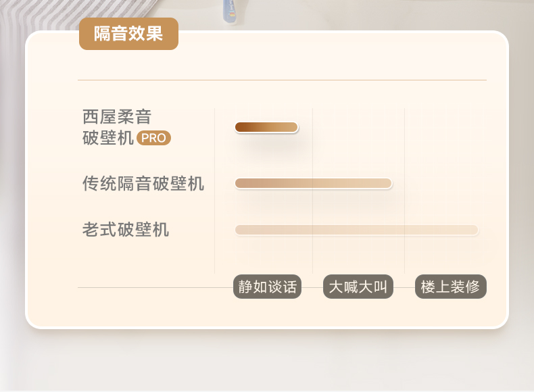Image resolution: width=534 pixels, height=392 pixels.
Task: Click the bottle at the top of image
Action: point(231,11)
